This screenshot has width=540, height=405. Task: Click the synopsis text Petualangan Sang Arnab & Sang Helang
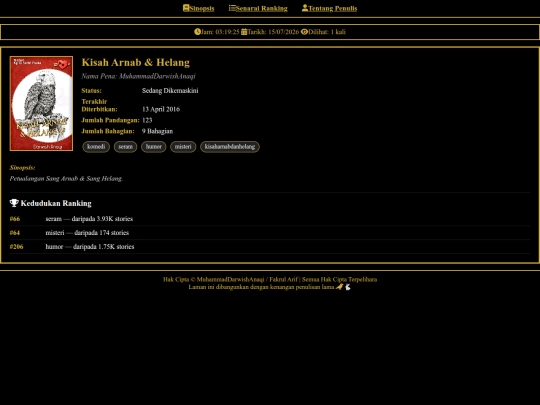(x=66, y=179)
